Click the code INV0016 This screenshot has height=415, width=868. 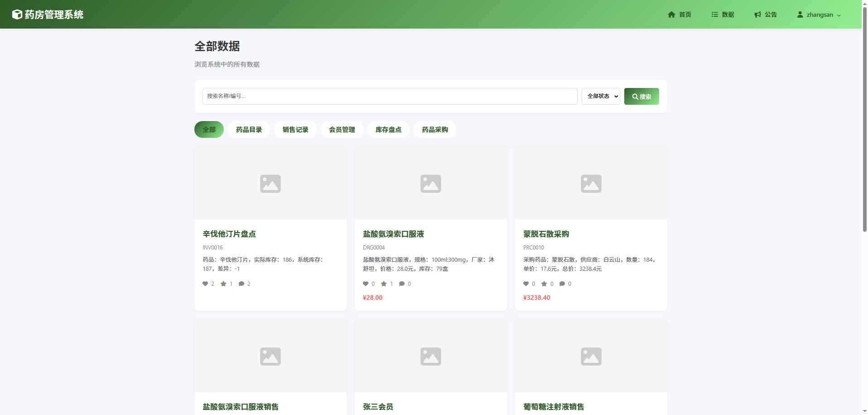click(x=212, y=248)
